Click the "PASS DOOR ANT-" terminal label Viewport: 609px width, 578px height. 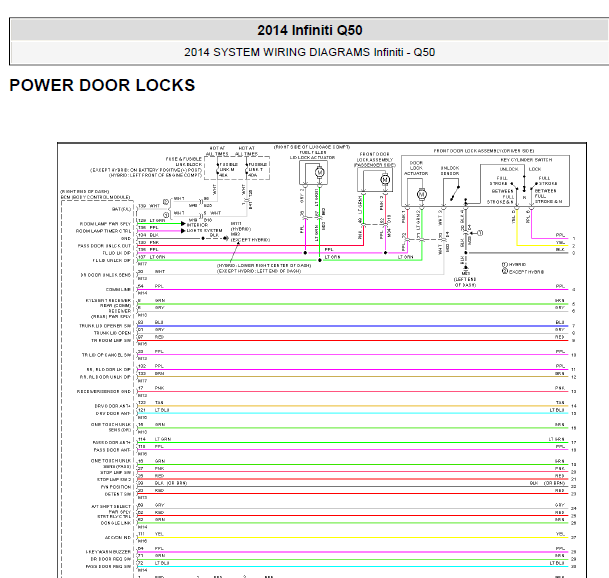click(112, 450)
